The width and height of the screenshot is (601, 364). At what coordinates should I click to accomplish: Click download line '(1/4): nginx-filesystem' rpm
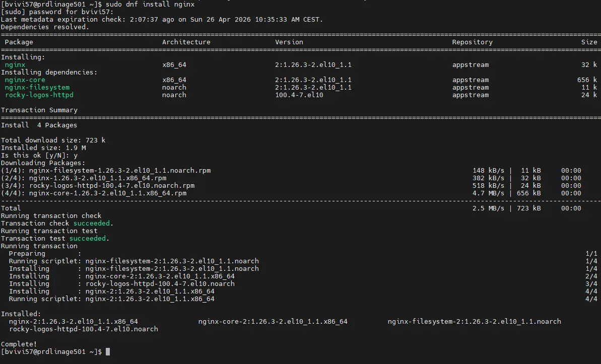[x=106, y=171]
